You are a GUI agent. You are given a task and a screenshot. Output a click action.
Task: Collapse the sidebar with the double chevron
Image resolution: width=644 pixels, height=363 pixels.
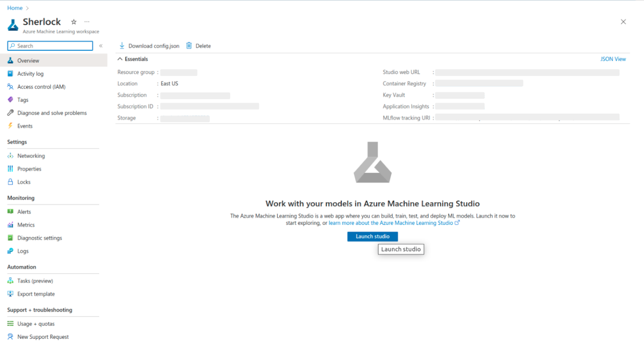pyautogui.click(x=101, y=46)
